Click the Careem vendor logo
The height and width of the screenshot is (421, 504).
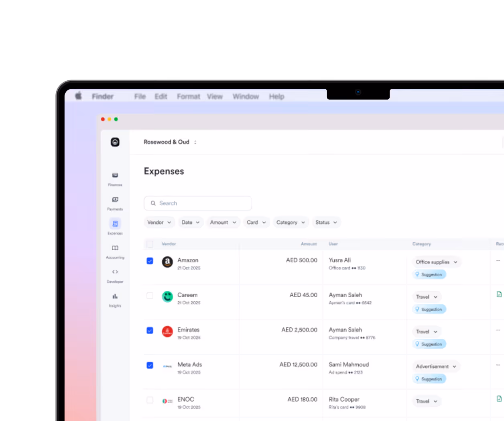(x=167, y=297)
